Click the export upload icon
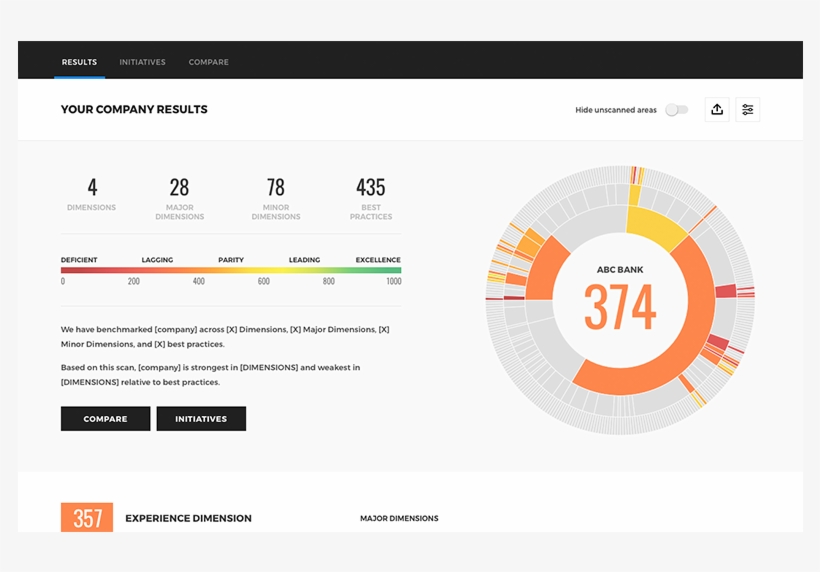 pos(717,110)
